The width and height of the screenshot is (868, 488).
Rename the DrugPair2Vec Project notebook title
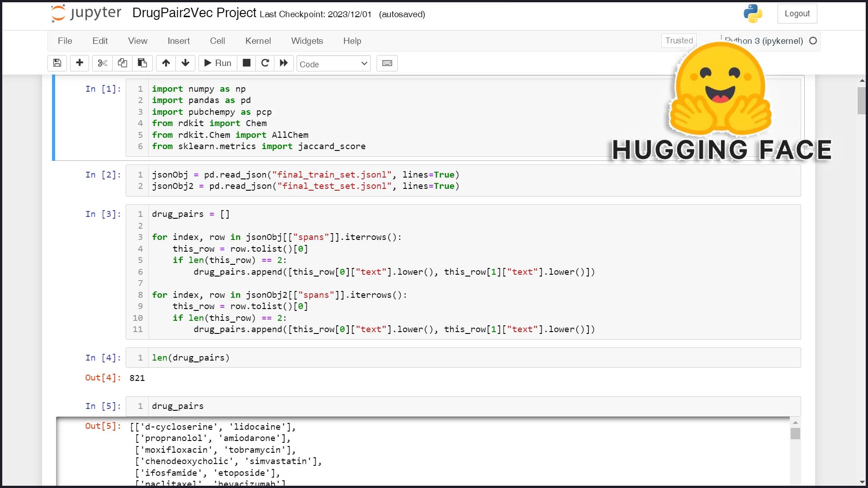[x=194, y=13]
